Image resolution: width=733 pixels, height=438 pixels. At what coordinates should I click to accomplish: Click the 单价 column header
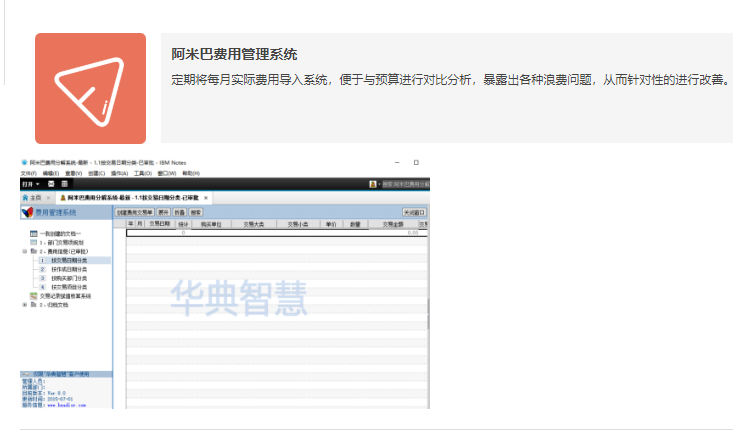click(x=331, y=224)
